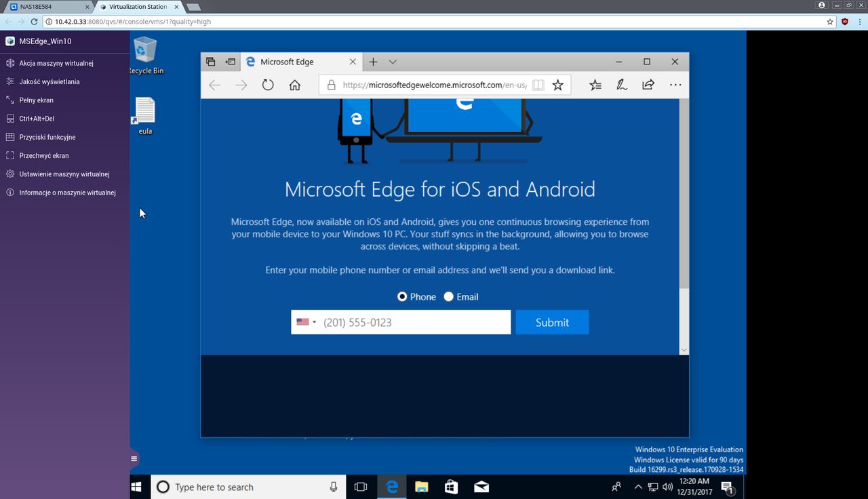
Task: Click network icon in system tray
Action: tap(653, 487)
